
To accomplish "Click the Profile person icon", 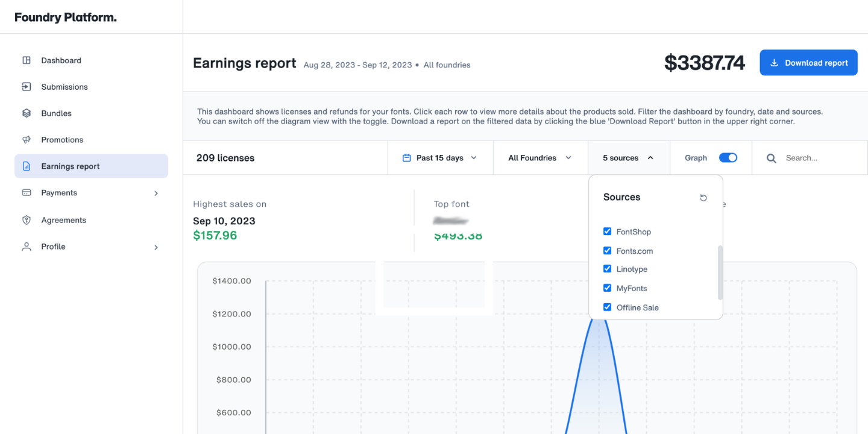I will [x=27, y=247].
